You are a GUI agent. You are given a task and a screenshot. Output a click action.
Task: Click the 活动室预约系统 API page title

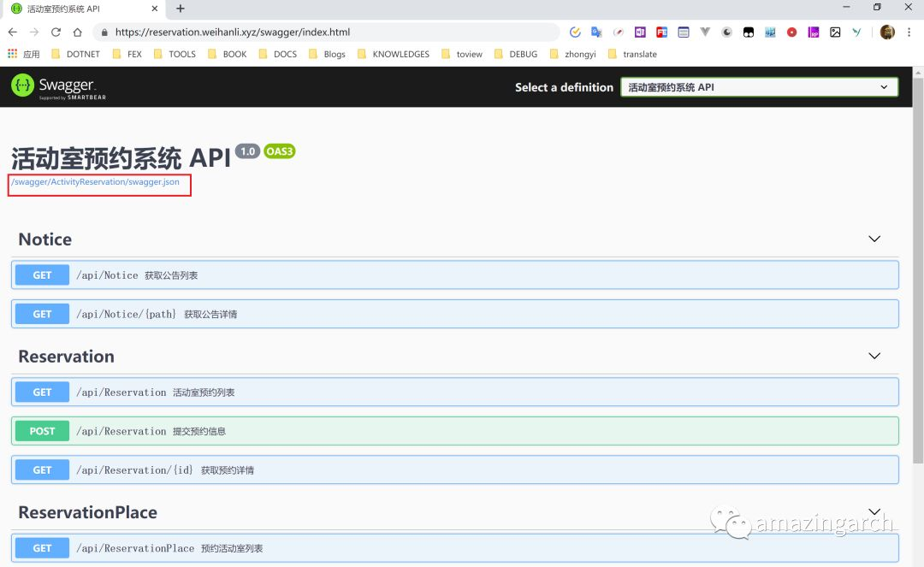coord(121,158)
